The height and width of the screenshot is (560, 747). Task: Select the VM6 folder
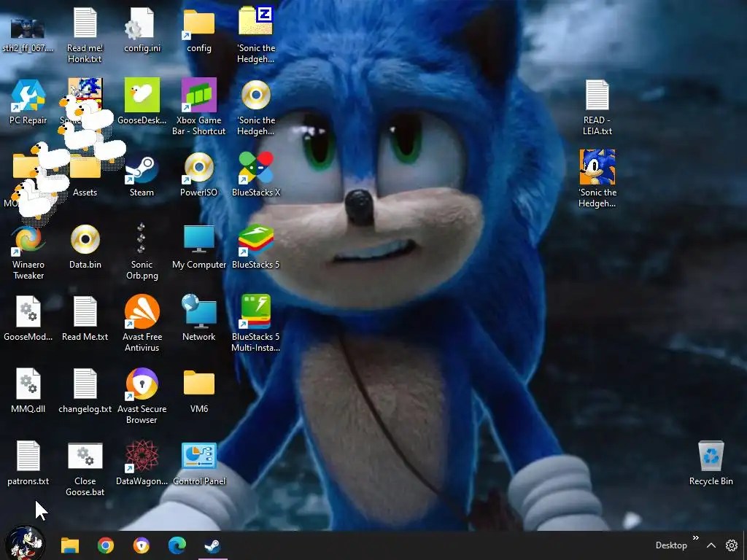click(198, 382)
